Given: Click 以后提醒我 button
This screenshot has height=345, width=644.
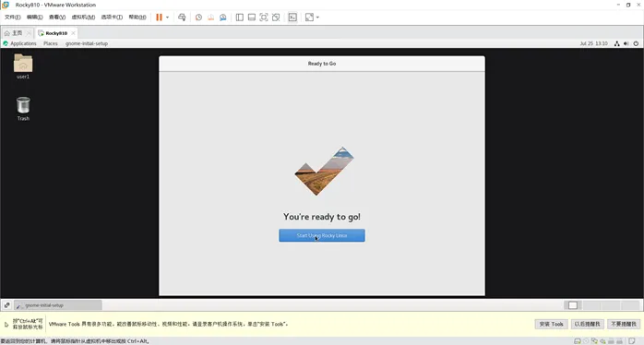Looking at the screenshot, I should (588, 324).
